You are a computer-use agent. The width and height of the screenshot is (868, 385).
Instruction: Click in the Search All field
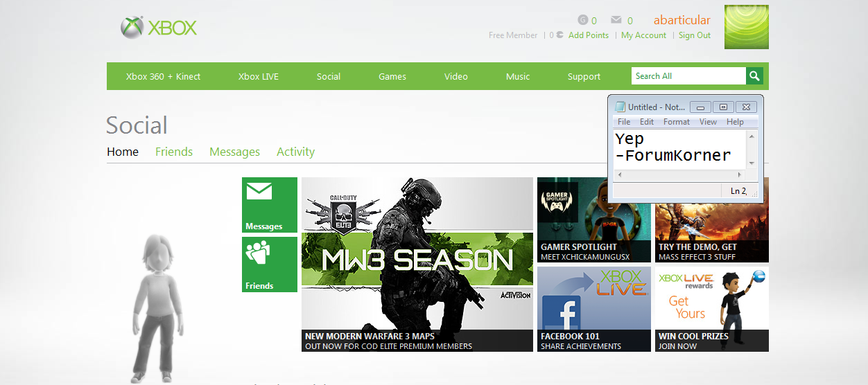(x=688, y=76)
